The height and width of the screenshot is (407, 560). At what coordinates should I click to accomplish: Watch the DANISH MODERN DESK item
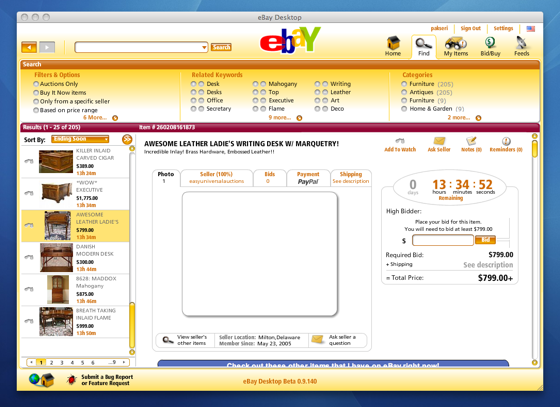coord(29,257)
